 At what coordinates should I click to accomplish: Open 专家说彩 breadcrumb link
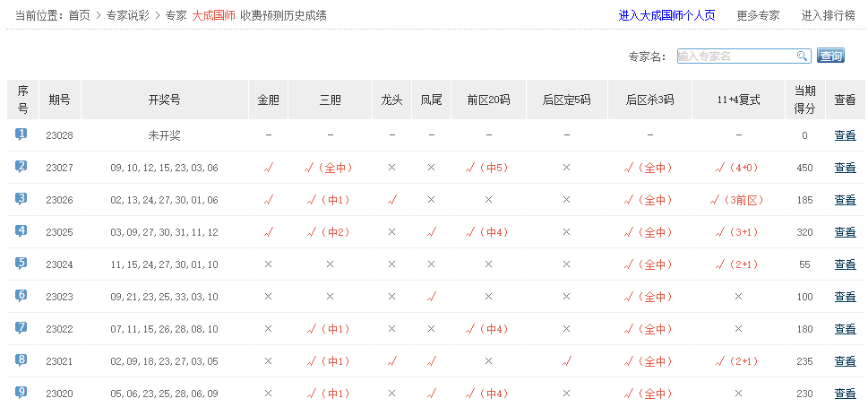click(x=127, y=15)
